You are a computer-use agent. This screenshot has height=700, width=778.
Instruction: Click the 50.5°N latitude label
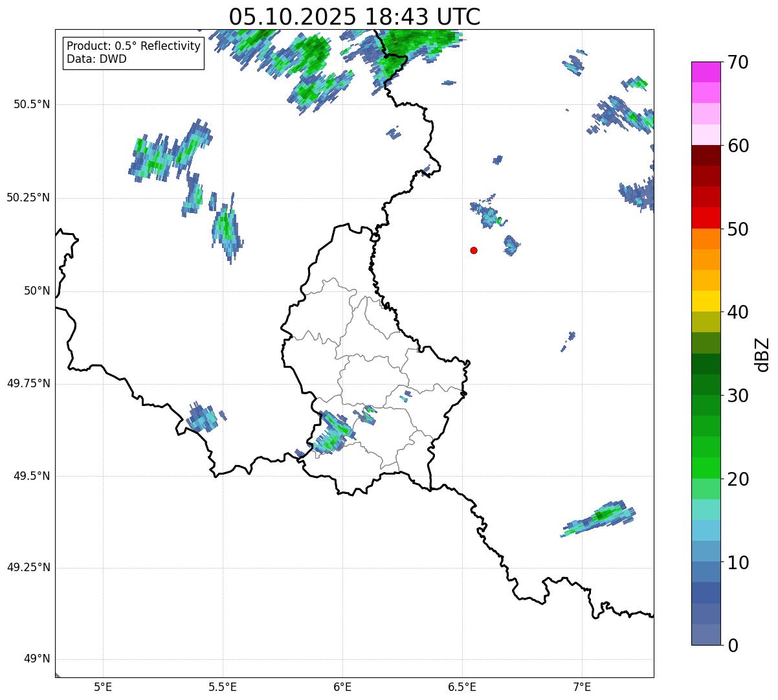[x=32, y=104]
